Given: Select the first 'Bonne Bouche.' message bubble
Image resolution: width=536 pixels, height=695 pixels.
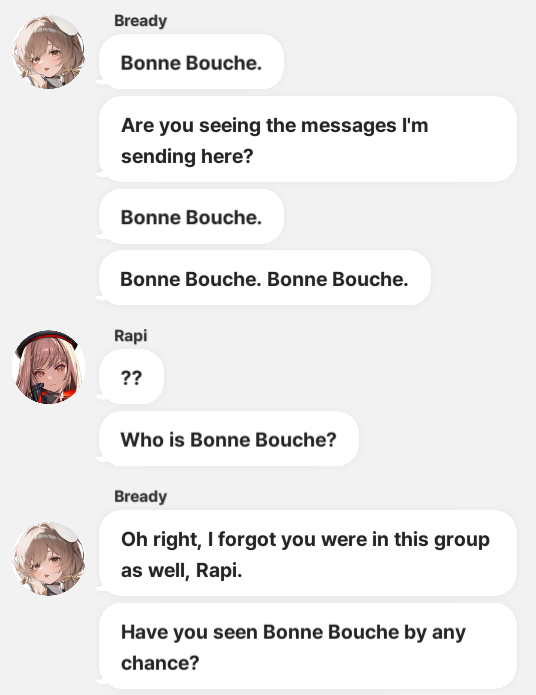Looking at the screenshot, I should (x=191, y=62).
